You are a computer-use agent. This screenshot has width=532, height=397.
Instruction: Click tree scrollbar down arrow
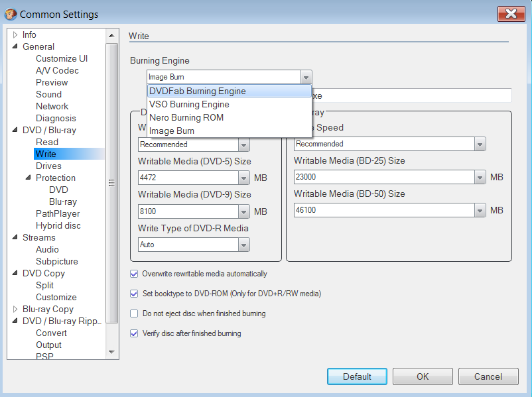click(x=111, y=352)
